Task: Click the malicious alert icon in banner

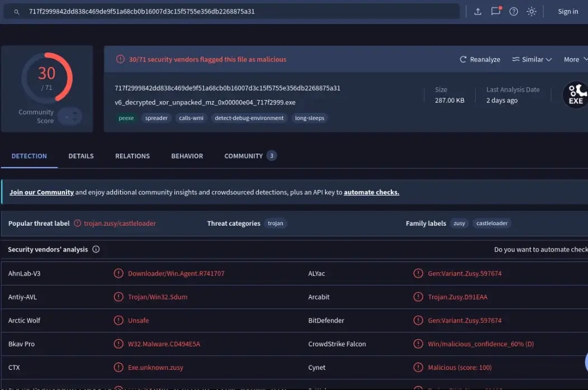Action: tap(120, 59)
